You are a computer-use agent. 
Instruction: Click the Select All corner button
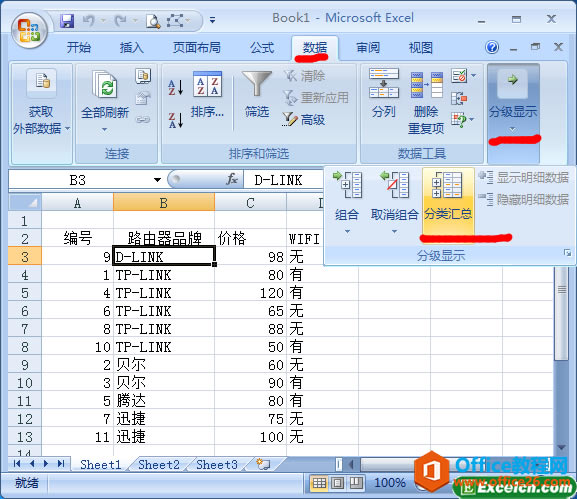25,203
